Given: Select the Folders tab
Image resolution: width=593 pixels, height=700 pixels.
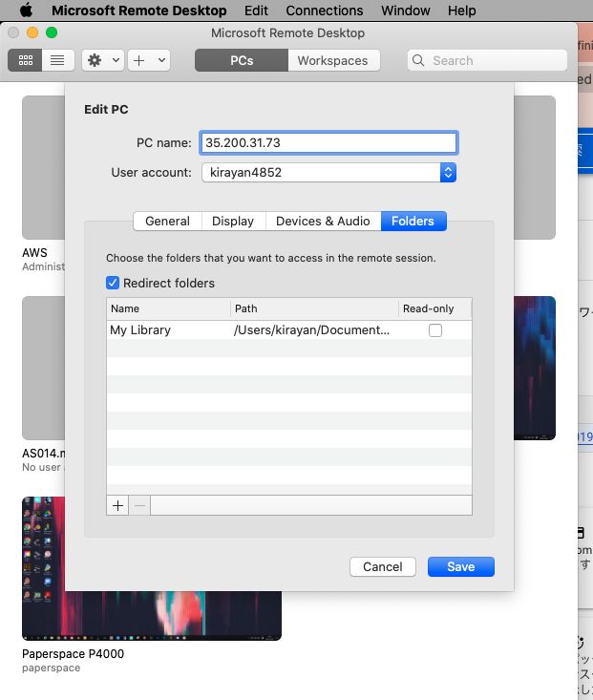Looking at the screenshot, I should point(413,221).
